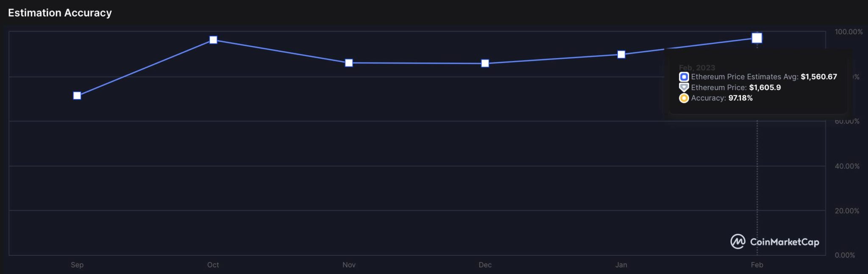Select the Nov data point marker

coord(349,63)
